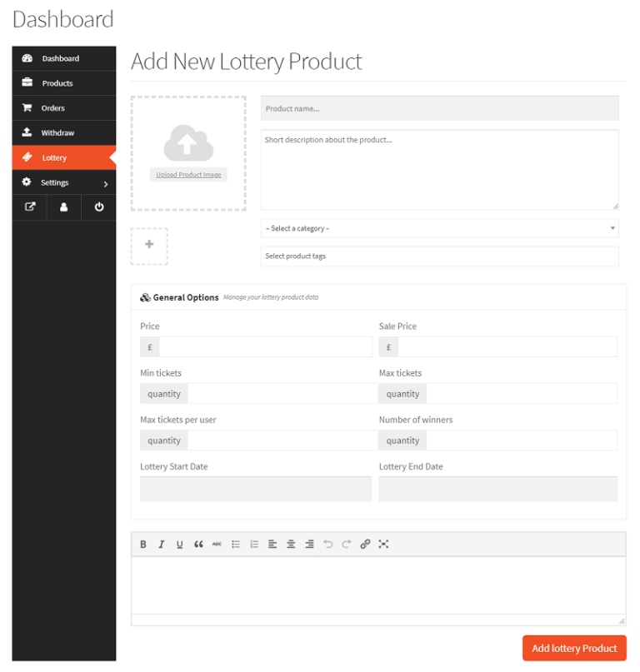Click the undo arrow in editor
640x672 pixels.
(x=328, y=545)
